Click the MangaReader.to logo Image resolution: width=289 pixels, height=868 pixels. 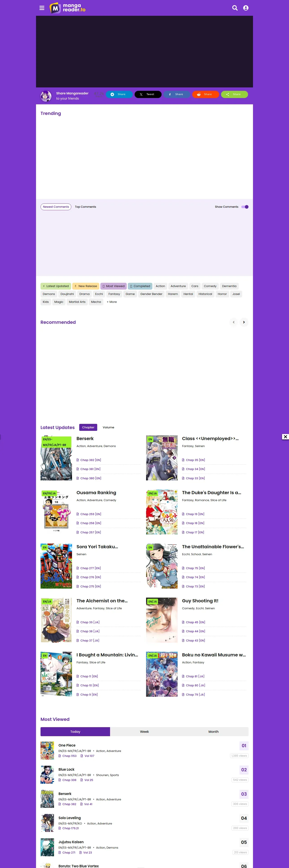coord(68,8)
